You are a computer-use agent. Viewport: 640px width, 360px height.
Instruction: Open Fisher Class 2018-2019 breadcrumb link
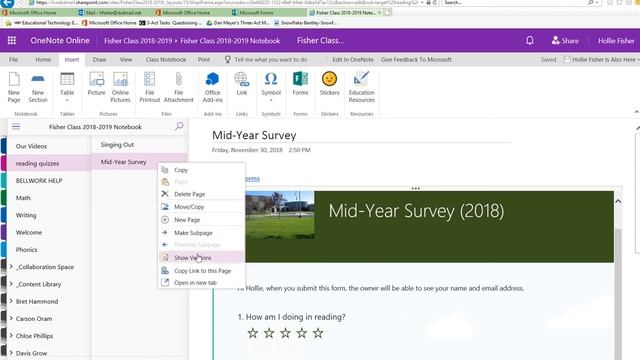pyautogui.click(x=138, y=41)
